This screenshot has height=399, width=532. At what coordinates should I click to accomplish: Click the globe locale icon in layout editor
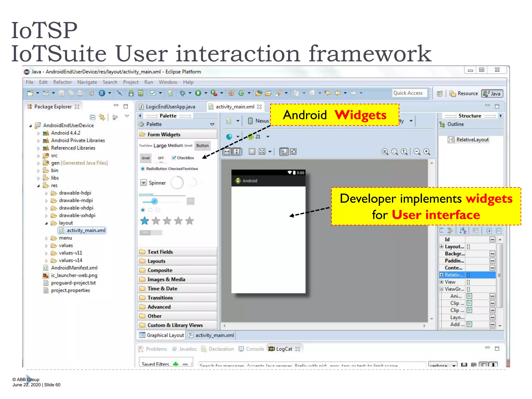coord(229,137)
